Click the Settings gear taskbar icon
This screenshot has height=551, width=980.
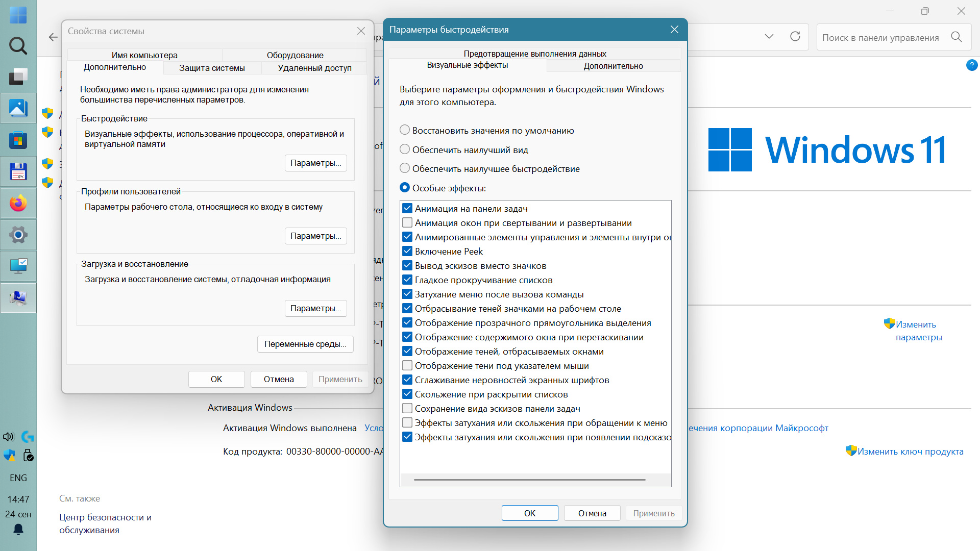click(18, 235)
